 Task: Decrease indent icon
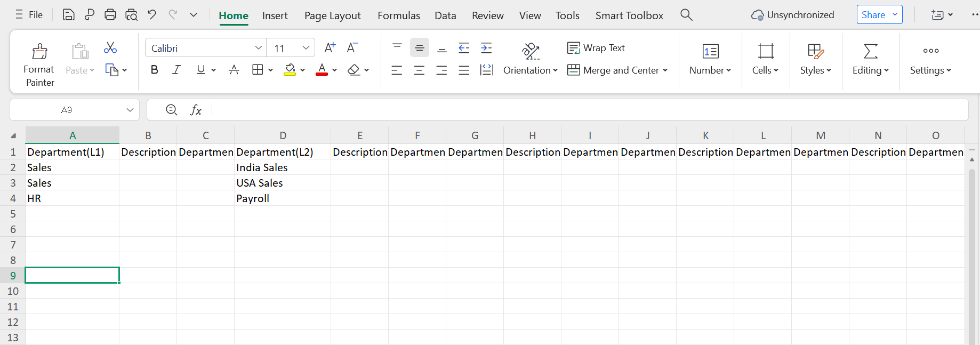[464, 48]
